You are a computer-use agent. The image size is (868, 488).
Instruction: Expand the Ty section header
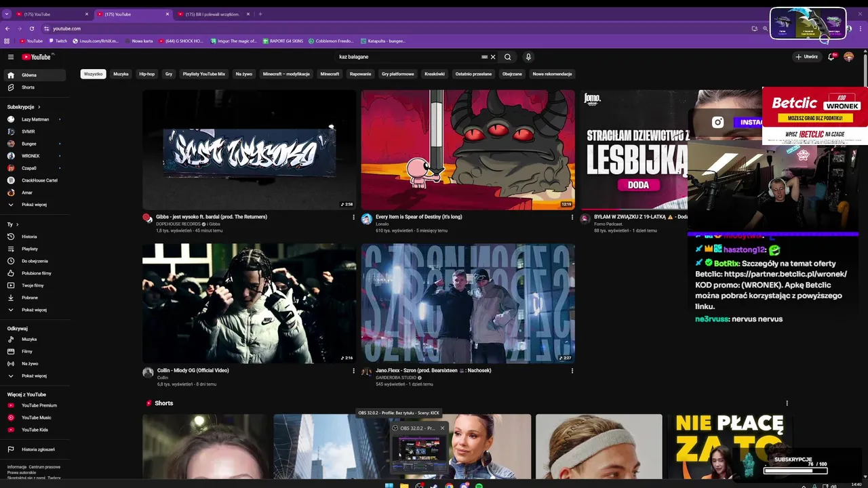[13, 224]
